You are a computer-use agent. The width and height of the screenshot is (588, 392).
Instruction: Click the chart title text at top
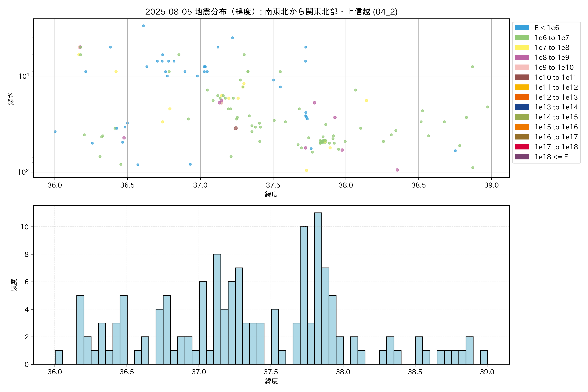[x=271, y=12]
